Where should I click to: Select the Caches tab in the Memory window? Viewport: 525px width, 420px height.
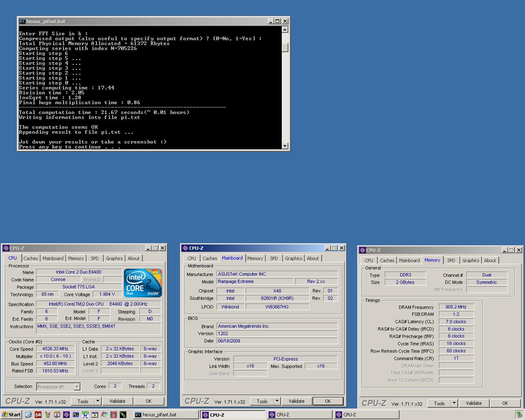pyautogui.click(x=387, y=260)
